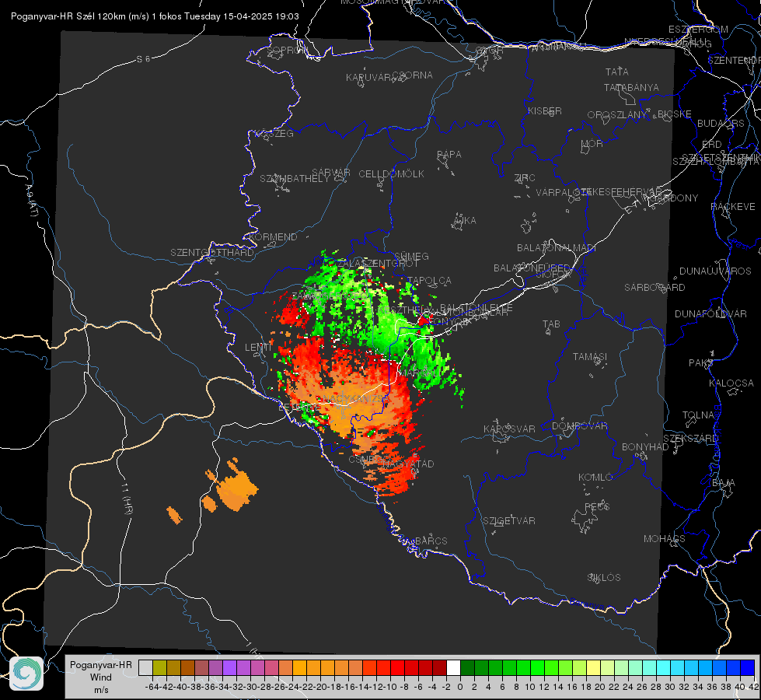This screenshot has height=700, width=761.
Task: Pick the deep blue 42 m/s legend swatch
Action: pyautogui.click(x=748, y=667)
